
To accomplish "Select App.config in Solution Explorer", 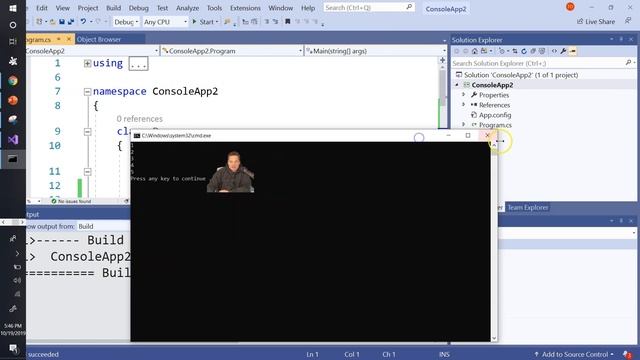I will point(495,115).
